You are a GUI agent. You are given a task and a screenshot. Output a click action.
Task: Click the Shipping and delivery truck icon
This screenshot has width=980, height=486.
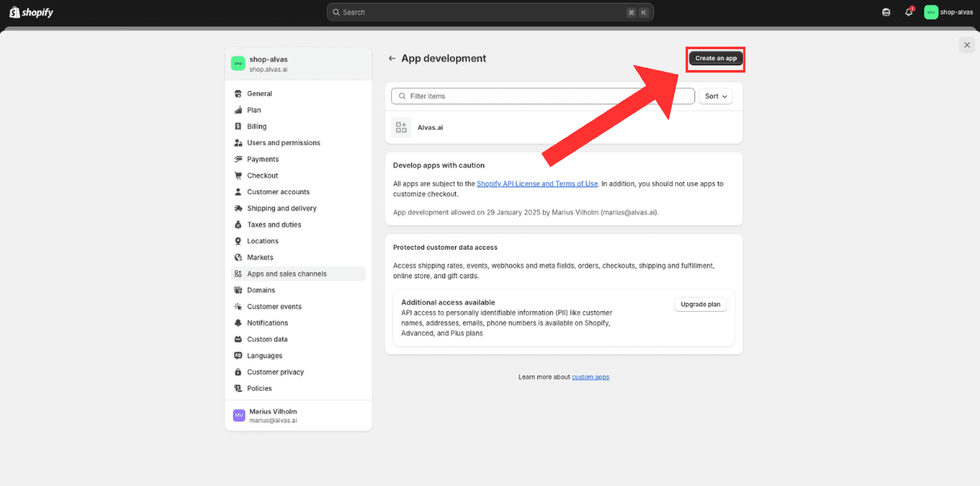[238, 208]
